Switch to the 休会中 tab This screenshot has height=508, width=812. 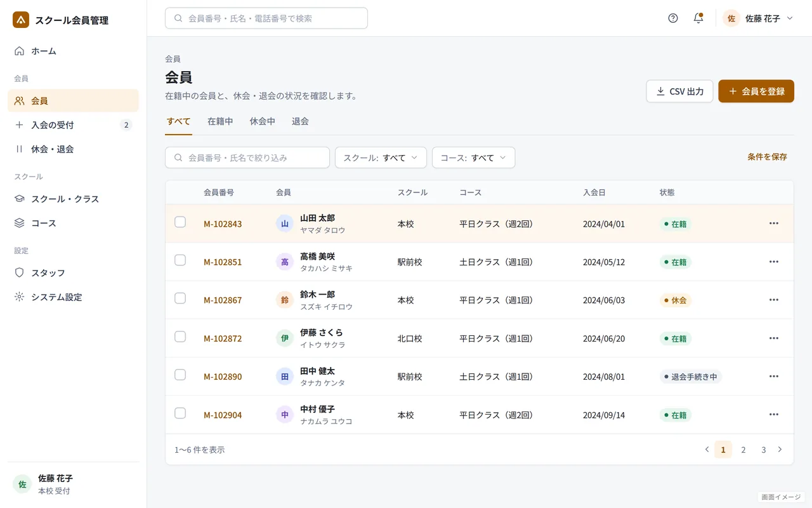point(263,121)
